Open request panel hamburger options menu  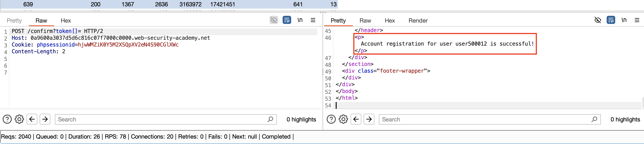(x=313, y=20)
